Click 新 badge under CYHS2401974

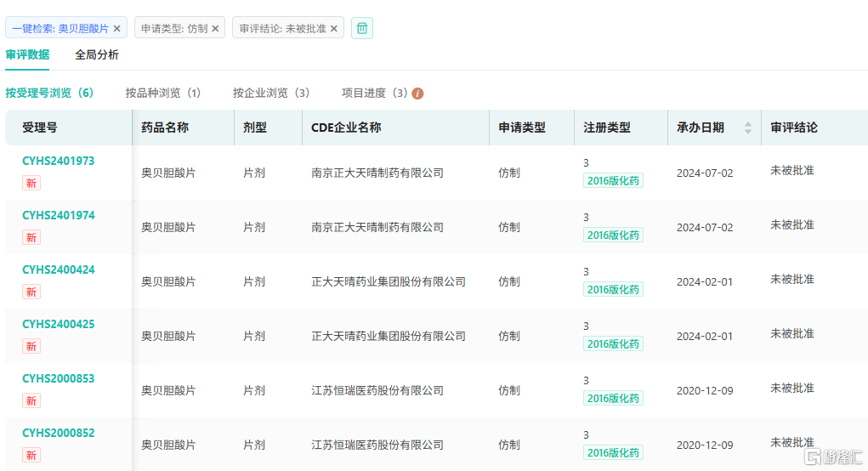click(31, 237)
